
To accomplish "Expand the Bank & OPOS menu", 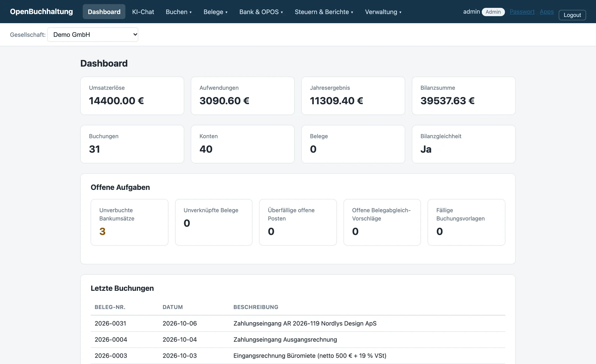I will (261, 12).
